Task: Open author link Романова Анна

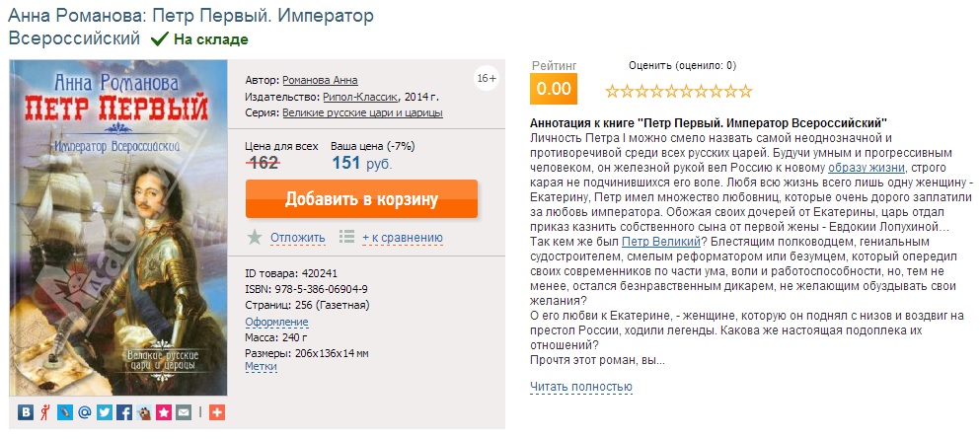Action: [x=320, y=80]
